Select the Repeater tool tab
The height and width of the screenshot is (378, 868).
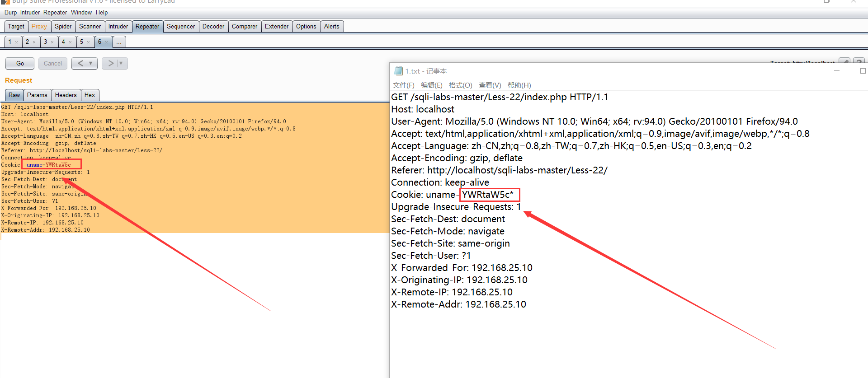click(x=147, y=26)
